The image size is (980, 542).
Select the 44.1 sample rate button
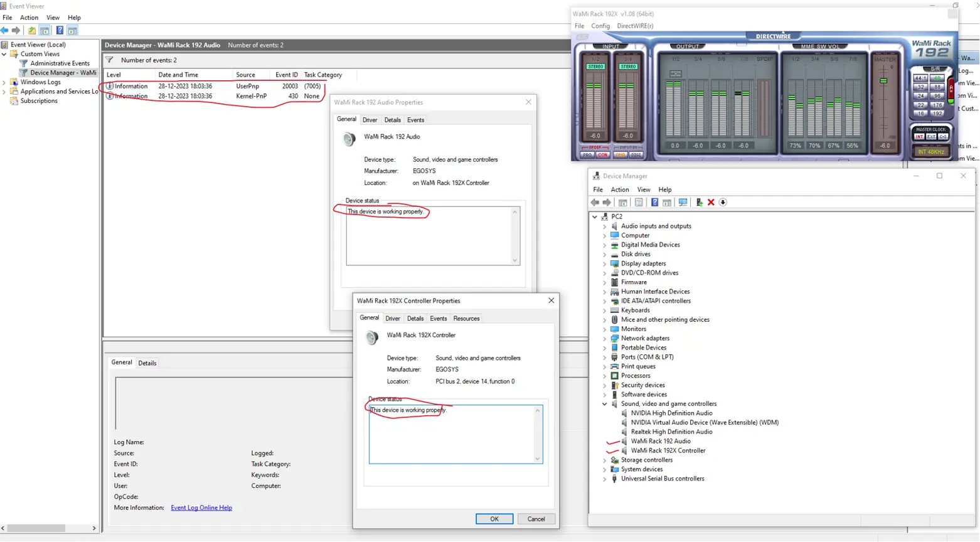coord(920,78)
